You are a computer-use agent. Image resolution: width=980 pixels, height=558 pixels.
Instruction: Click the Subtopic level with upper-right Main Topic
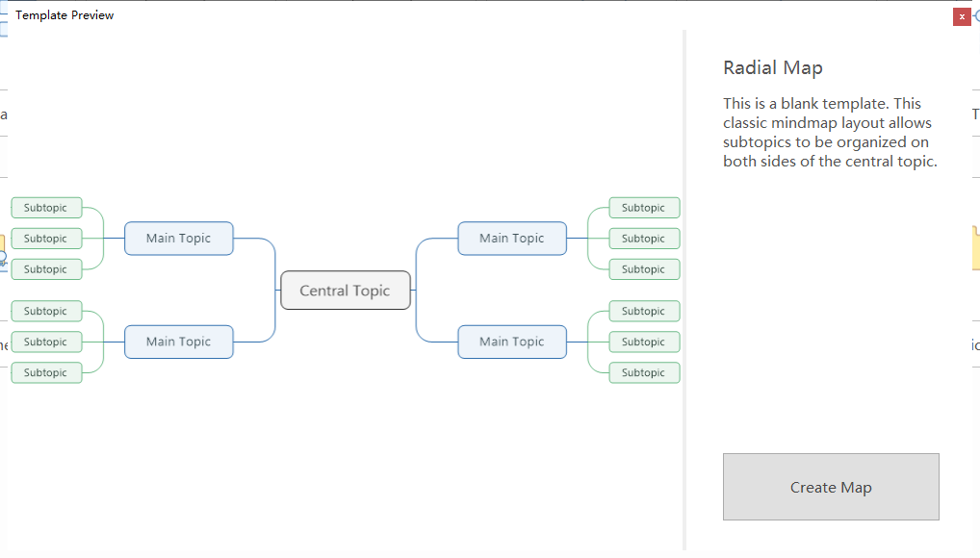644,238
